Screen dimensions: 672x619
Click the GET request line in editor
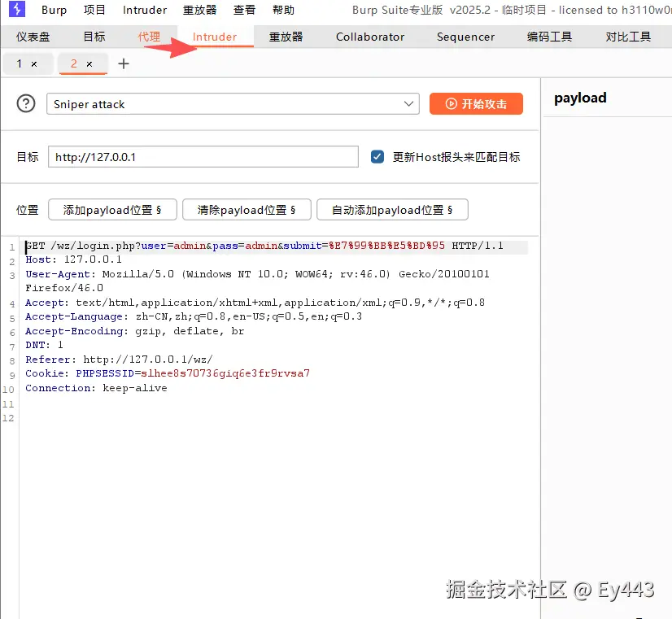point(264,246)
